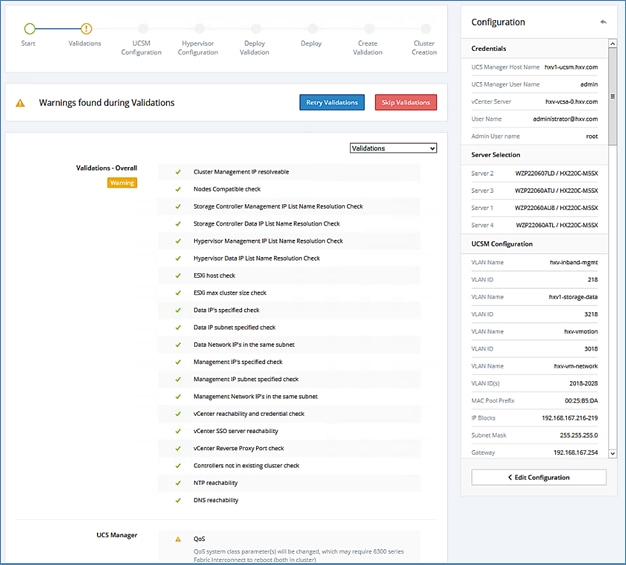Click the Configuration panel collapse arrow icon
Screen dimensions: 626x565
(603, 22)
